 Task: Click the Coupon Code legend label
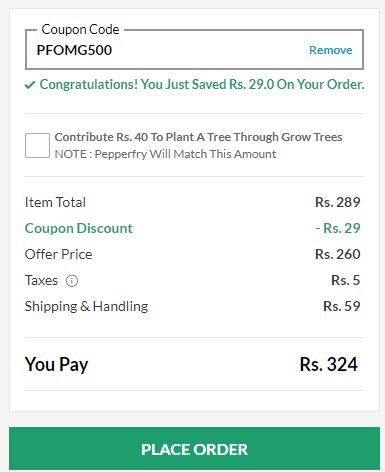(x=80, y=29)
